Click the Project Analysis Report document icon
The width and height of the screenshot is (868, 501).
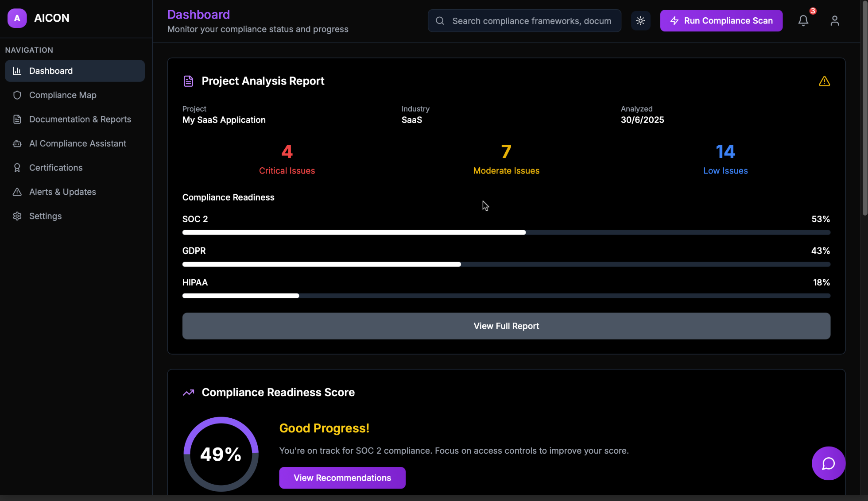[x=188, y=81]
